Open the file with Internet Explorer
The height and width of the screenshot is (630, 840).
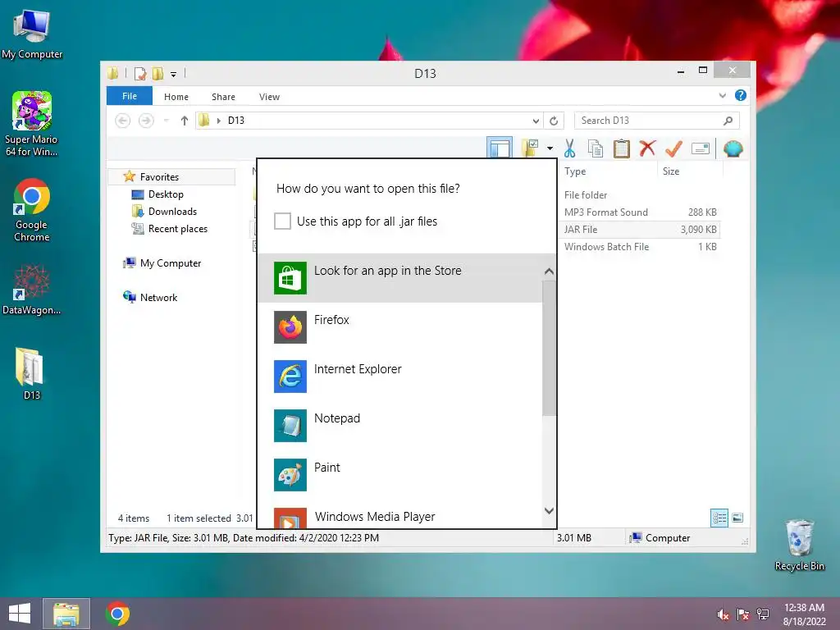point(399,377)
